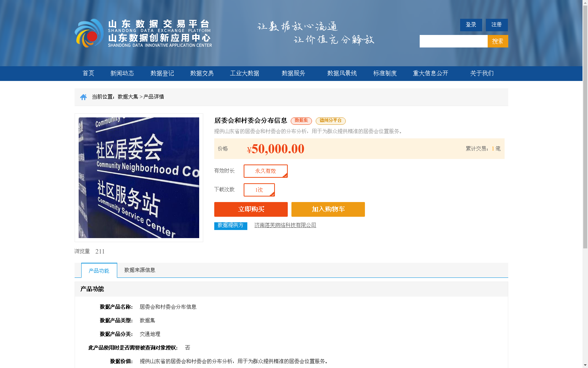
Task: Click the 登录 login button
Action: (471, 25)
